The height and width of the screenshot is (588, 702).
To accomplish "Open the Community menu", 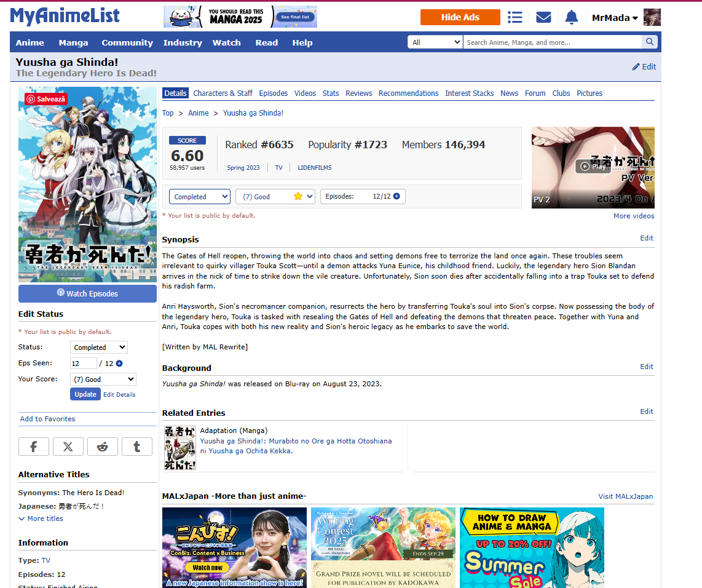I will click(x=127, y=42).
